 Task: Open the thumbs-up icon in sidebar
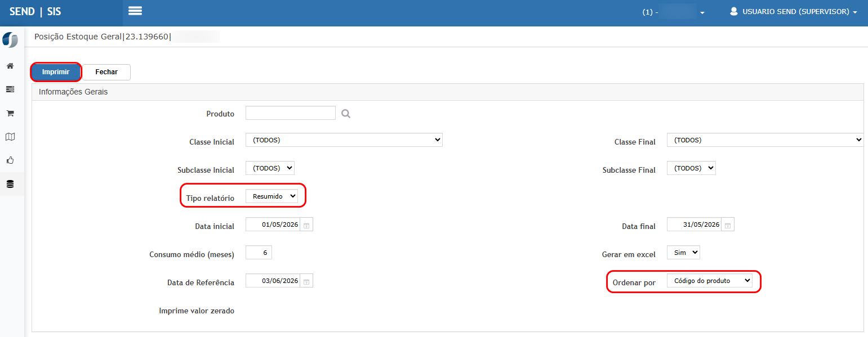click(x=10, y=160)
